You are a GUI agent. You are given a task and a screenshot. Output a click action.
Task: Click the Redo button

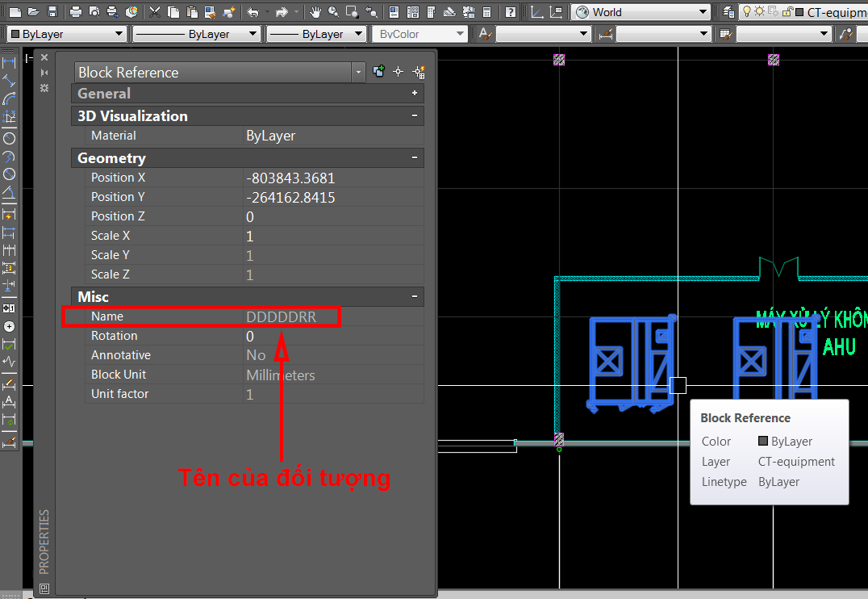click(x=282, y=12)
